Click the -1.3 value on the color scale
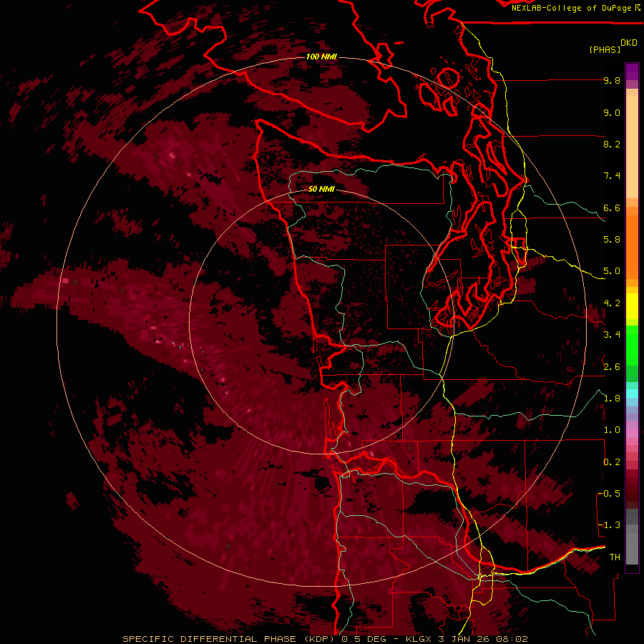Viewport: 644px width, 644px height. [609, 525]
